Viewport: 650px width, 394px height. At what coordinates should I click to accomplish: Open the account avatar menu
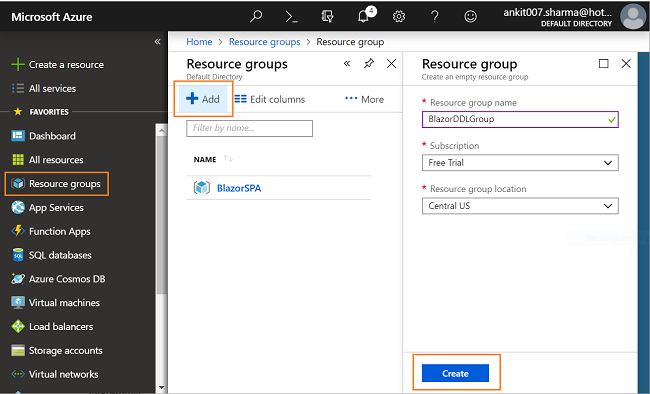(x=633, y=17)
